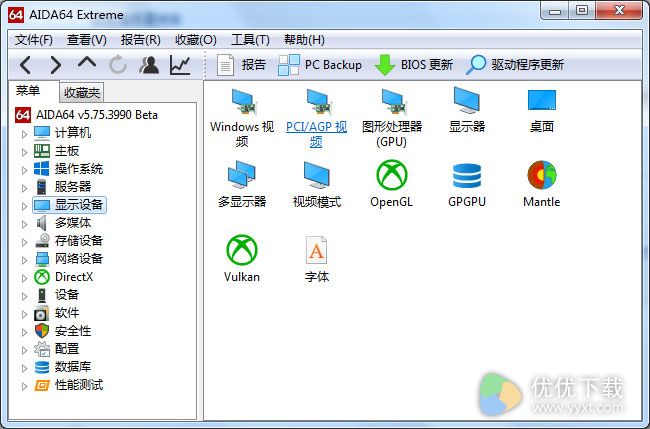Image resolution: width=650 pixels, height=429 pixels.
Task: Click the refresh icon in the toolbar
Action: [x=118, y=65]
